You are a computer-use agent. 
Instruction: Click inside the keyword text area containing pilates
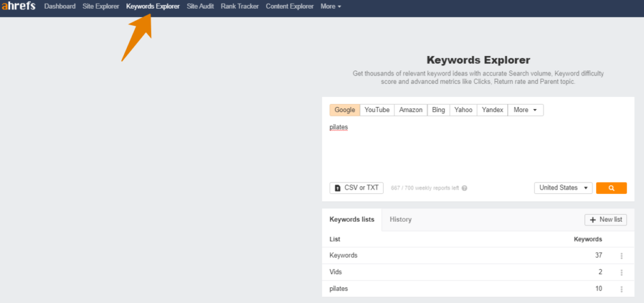pyautogui.click(x=478, y=148)
